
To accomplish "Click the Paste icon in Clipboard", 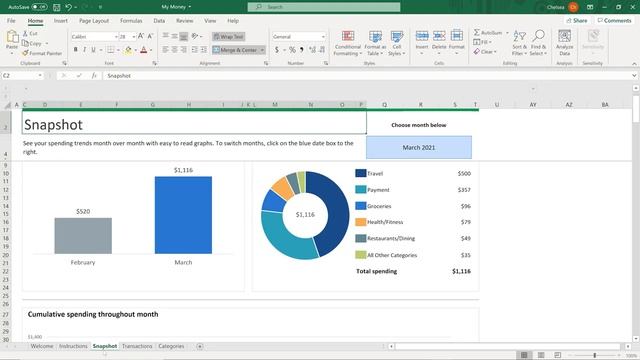I will 12,38.
